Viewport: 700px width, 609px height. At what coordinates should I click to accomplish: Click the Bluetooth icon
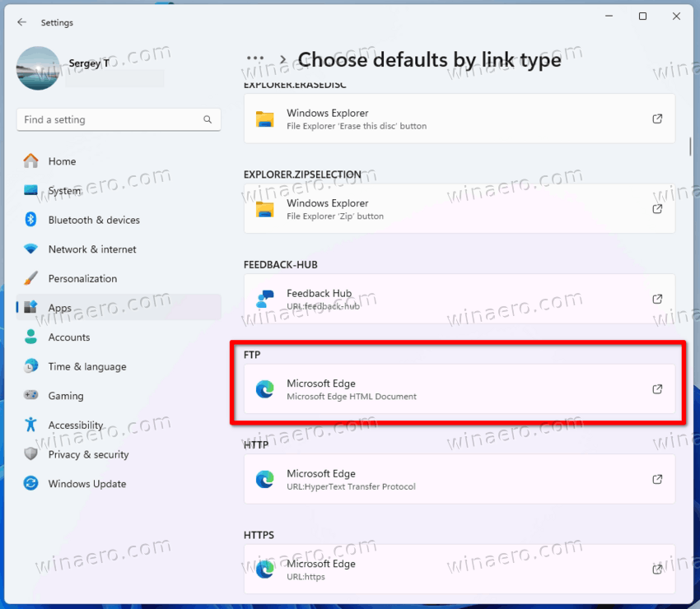coord(30,219)
